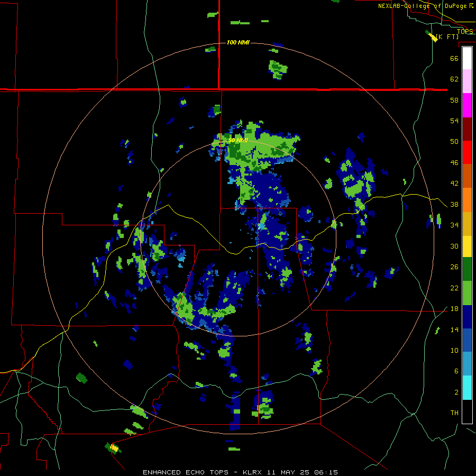Screen dimensions: 476x476
Task: Click the 46 legend value
Action: pyautogui.click(x=454, y=163)
